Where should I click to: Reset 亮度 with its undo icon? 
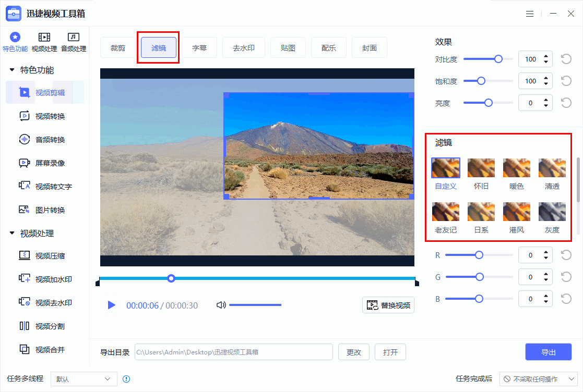point(566,103)
